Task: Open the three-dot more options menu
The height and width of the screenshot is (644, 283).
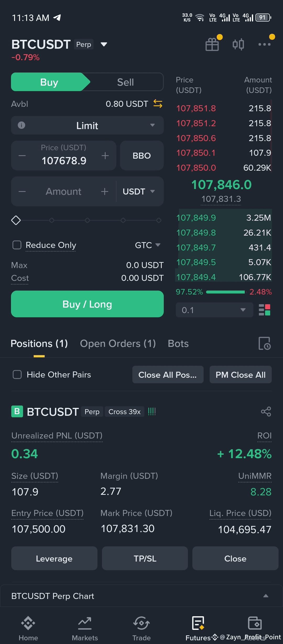Action: click(264, 44)
